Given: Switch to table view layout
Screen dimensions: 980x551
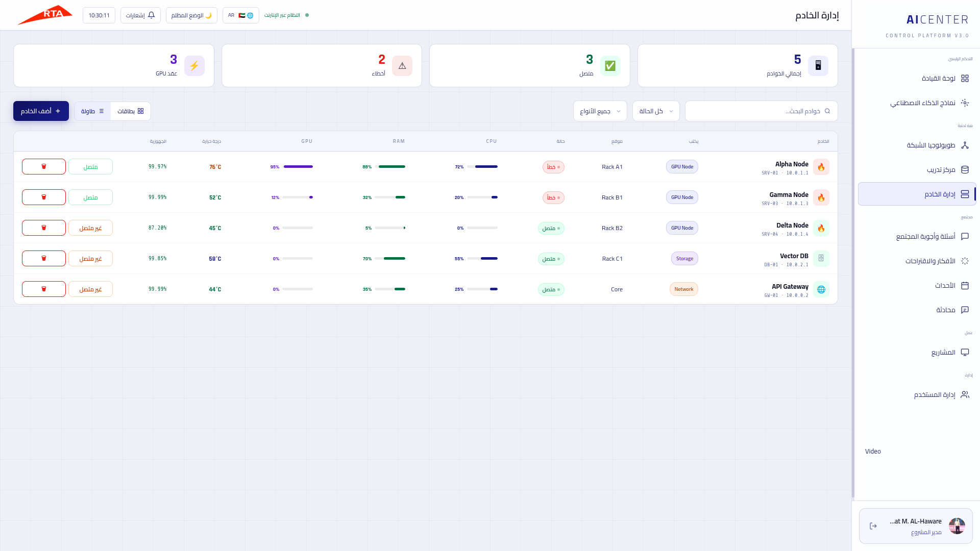Looking at the screenshot, I should 92,111.
